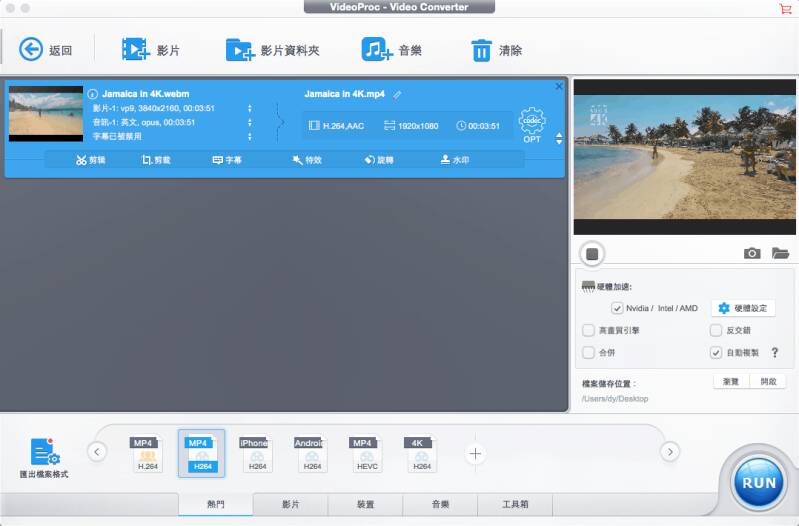Open codec OPT settings gear
Screen dimensions: 799x526
[x=532, y=124]
